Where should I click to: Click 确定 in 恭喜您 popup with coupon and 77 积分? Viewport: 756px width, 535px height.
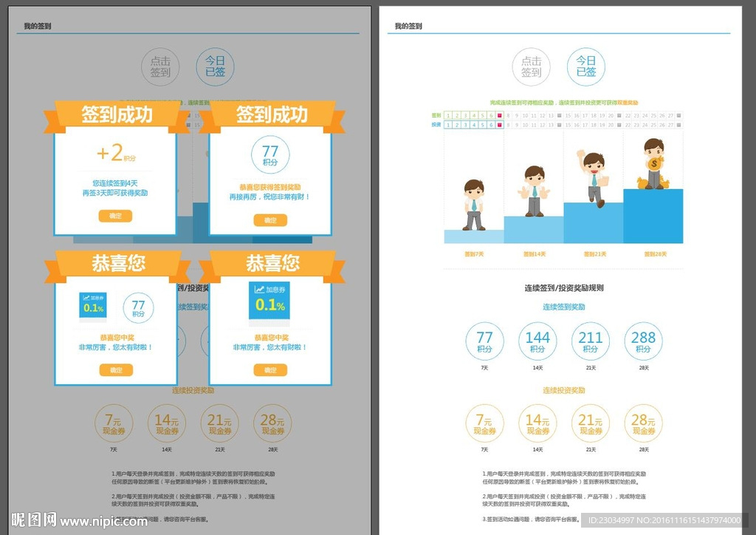[x=116, y=370]
